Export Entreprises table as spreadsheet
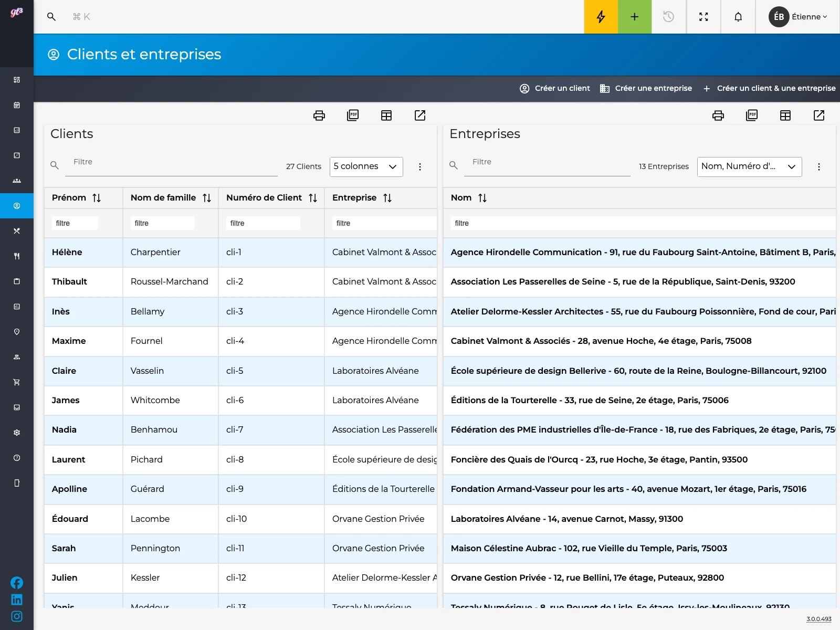Image resolution: width=840 pixels, height=630 pixels. pos(785,115)
